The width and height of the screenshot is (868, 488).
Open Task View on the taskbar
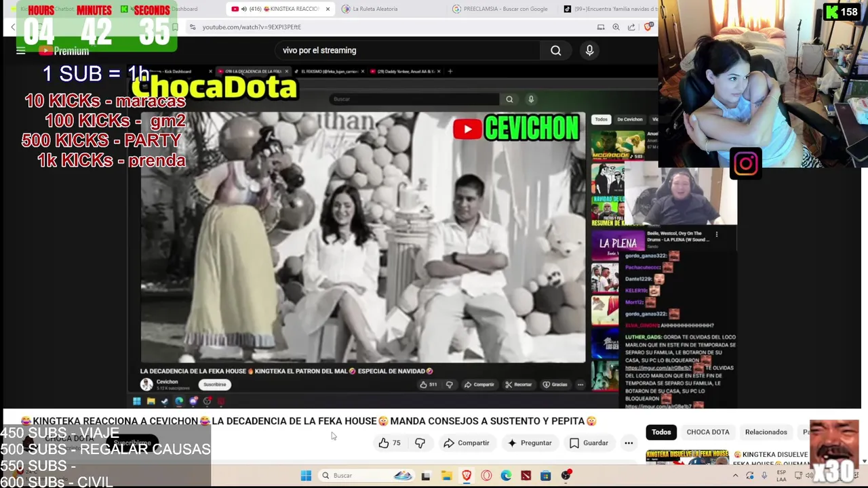[426, 476]
